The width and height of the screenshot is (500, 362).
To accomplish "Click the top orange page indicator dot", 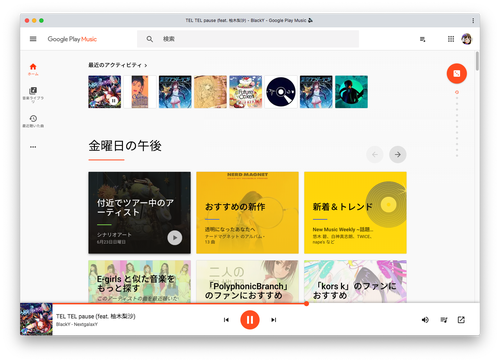I will point(457,92).
